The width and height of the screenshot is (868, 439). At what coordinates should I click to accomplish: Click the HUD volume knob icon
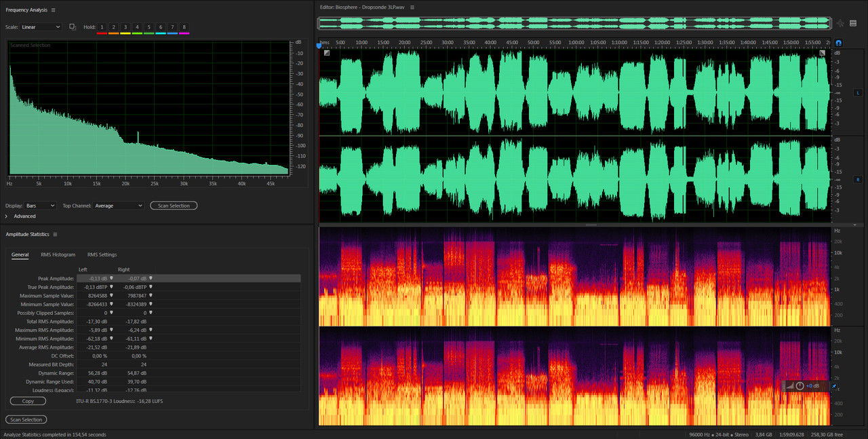click(800, 386)
